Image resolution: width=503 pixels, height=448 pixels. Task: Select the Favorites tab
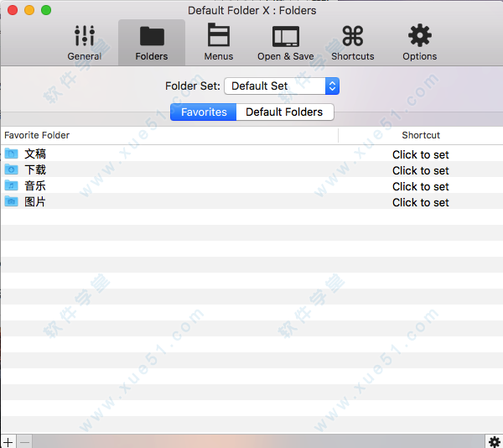204,112
